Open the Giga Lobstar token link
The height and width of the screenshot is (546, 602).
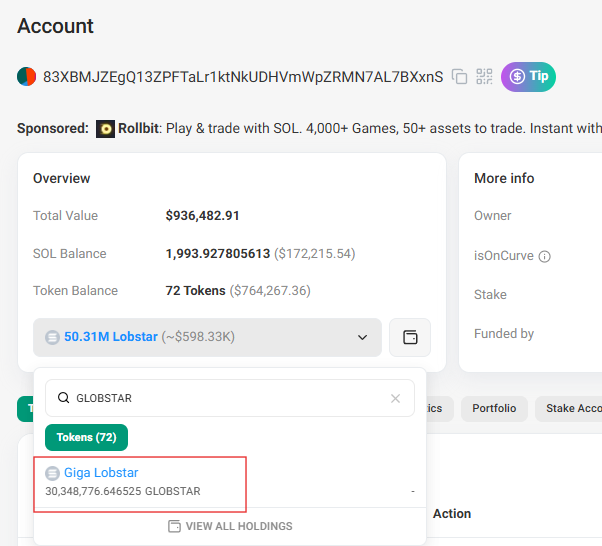(101, 473)
